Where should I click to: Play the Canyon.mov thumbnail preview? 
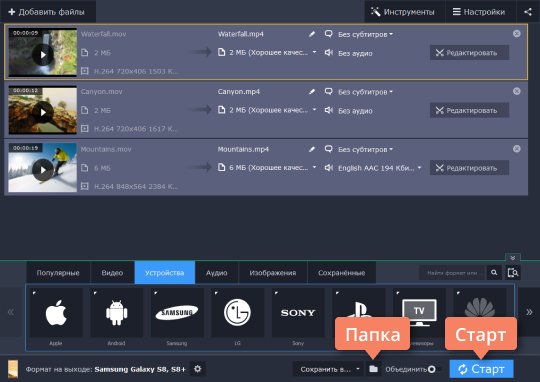point(43,112)
